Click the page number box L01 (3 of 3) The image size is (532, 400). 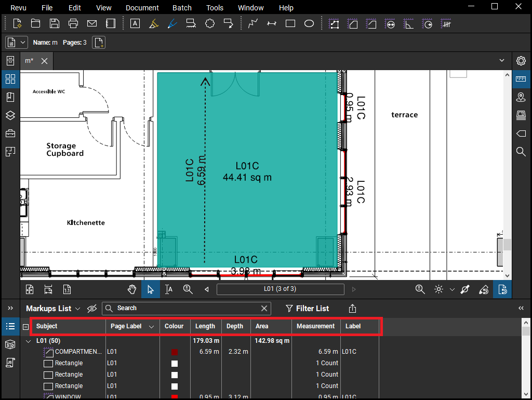tap(280, 289)
